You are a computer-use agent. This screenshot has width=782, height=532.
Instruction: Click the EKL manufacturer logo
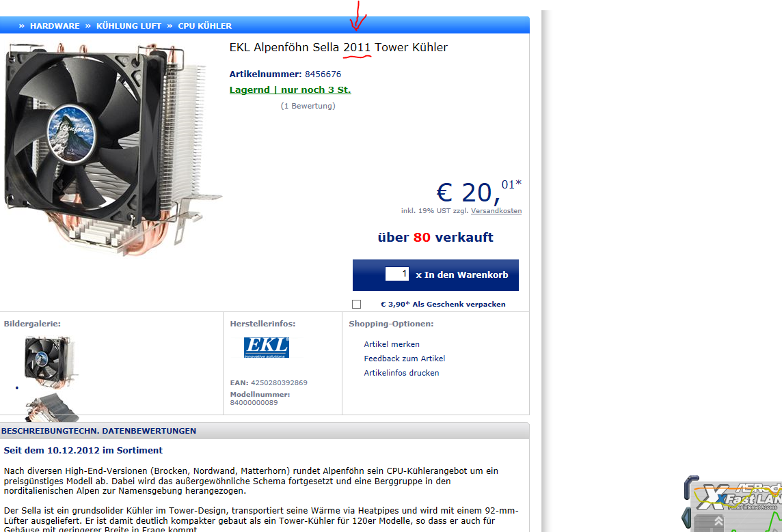tap(267, 347)
